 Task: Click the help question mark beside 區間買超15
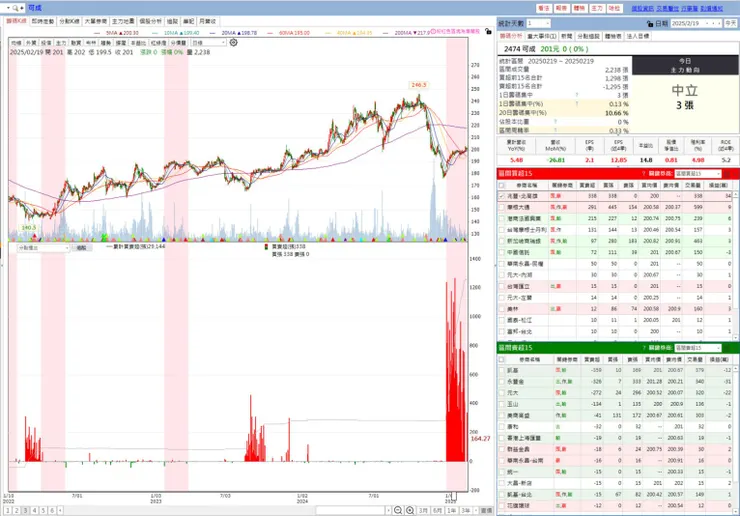pos(643,174)
